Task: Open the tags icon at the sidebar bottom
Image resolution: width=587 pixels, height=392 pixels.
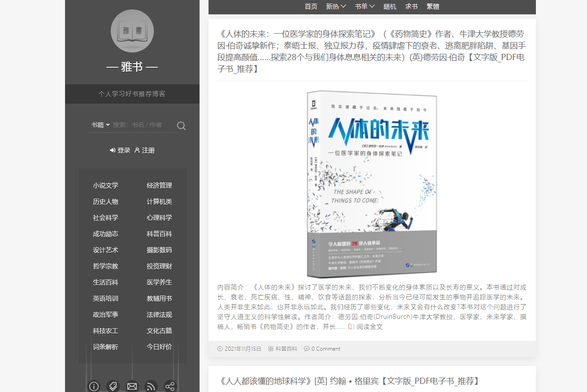Action: pyautogui.click(x=113, y=386)
